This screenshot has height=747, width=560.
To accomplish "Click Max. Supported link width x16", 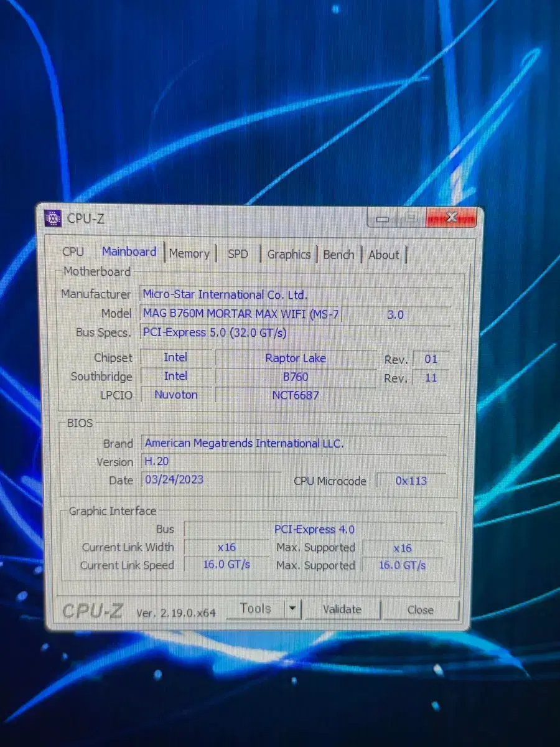I will click(402, 548).
